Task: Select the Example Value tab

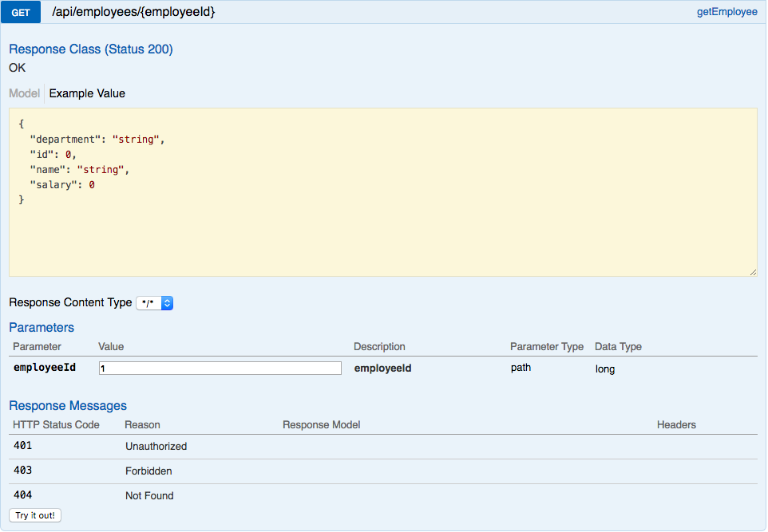Action: pyautogui.click(x=86, y=93)
